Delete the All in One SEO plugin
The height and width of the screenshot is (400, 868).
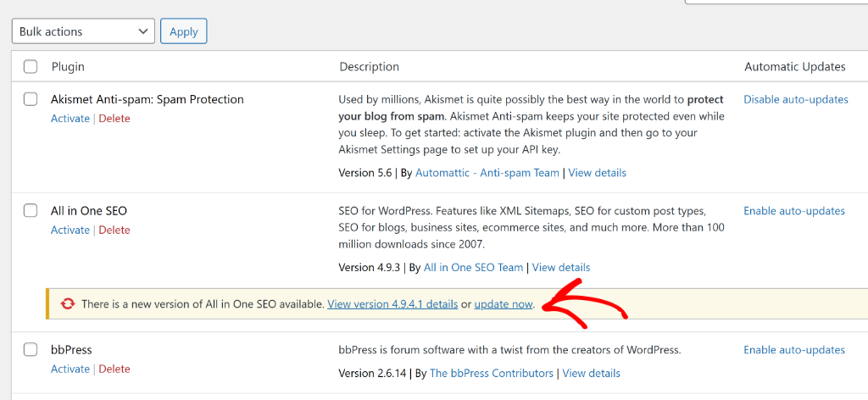114,230
